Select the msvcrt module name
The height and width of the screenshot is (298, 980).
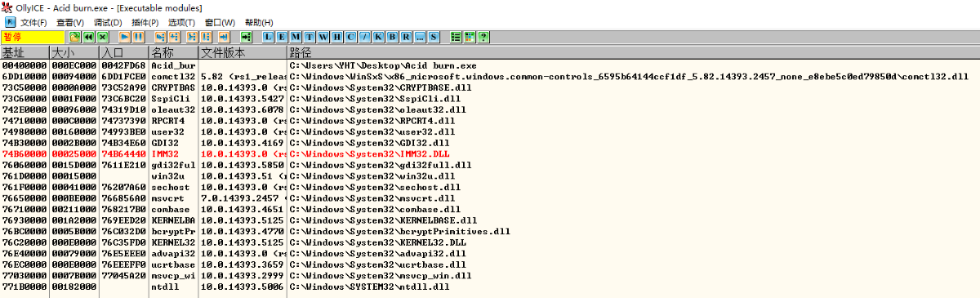coord(168,198)
